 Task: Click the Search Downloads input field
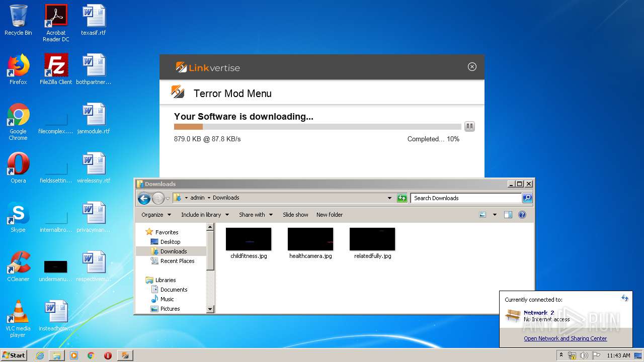click(x=466, y=198)
